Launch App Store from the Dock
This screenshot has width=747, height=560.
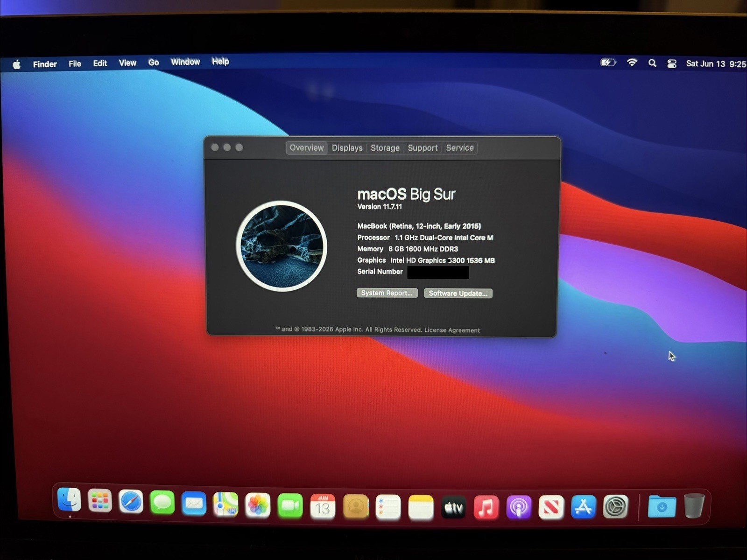coord(584,507)
